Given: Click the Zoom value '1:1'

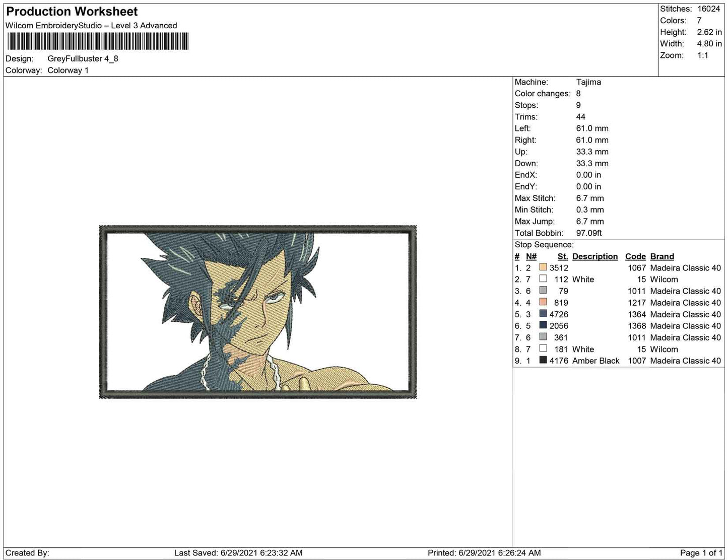Looking at the screenshot, I should (703, 55).
